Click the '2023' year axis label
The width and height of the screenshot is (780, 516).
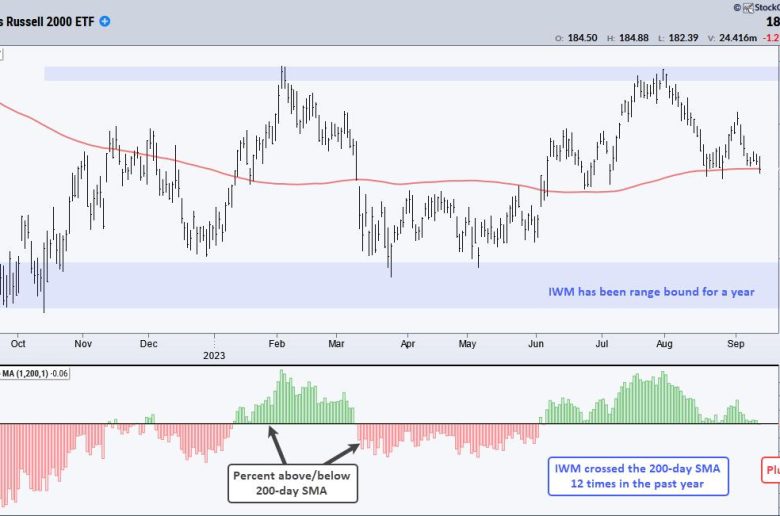point(214,356)
